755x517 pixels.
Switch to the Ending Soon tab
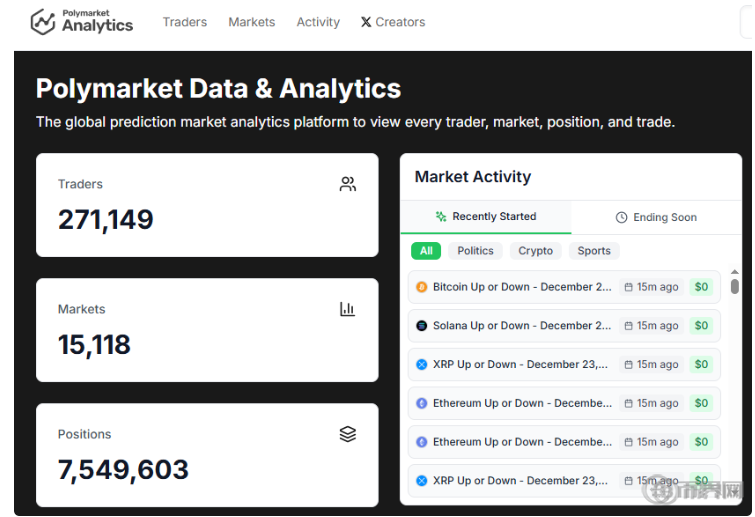[x=656, y=217]
